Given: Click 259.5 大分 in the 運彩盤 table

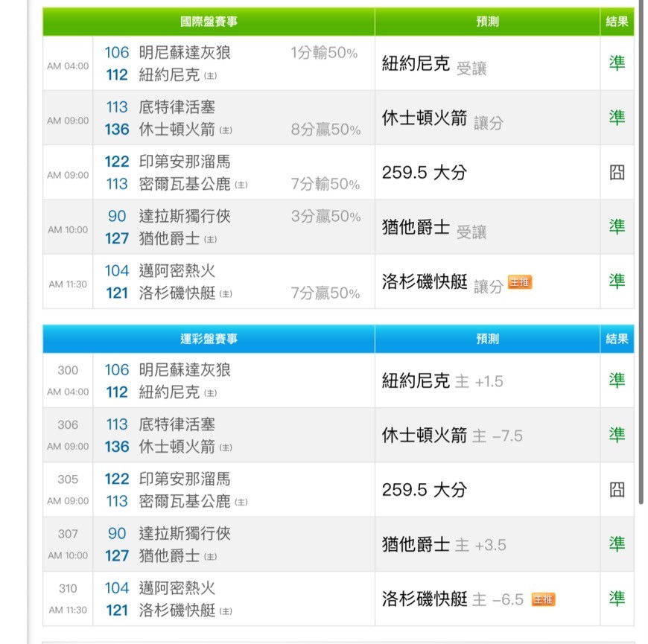Looking at the screenshot, I should pos(425,490).
